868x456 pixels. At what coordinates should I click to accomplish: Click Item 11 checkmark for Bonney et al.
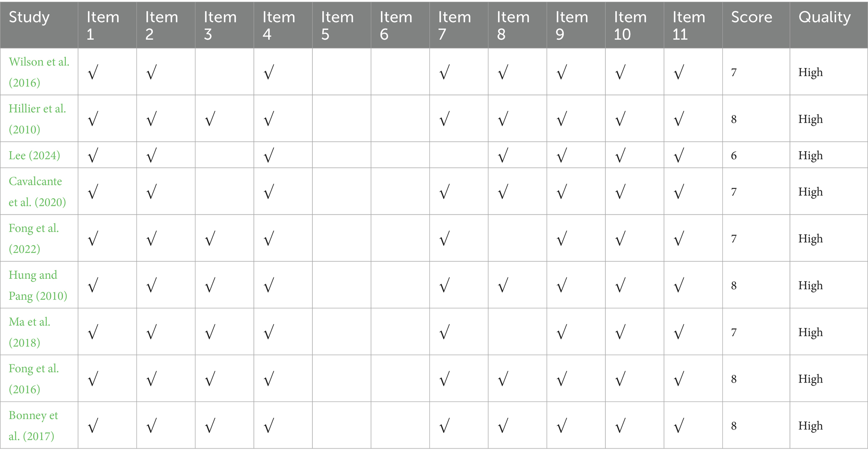click(x=679, y=426)
